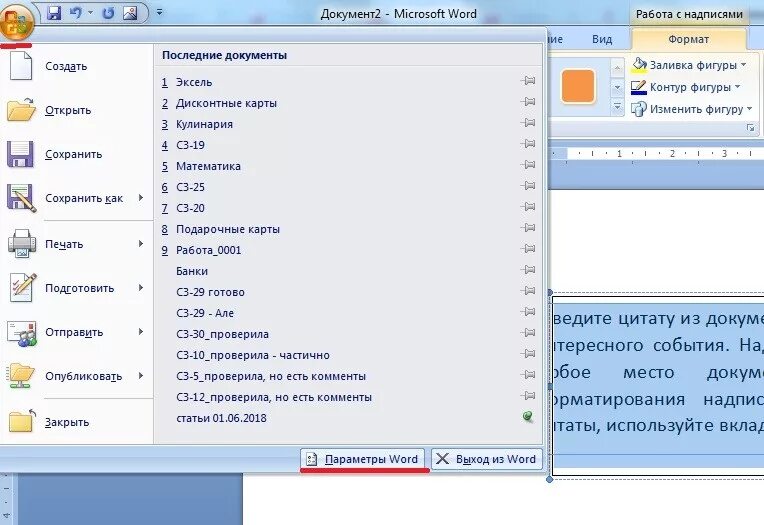Expand the Подготовить submenu arrow
The image size is (764, 525).
[141, 287]
